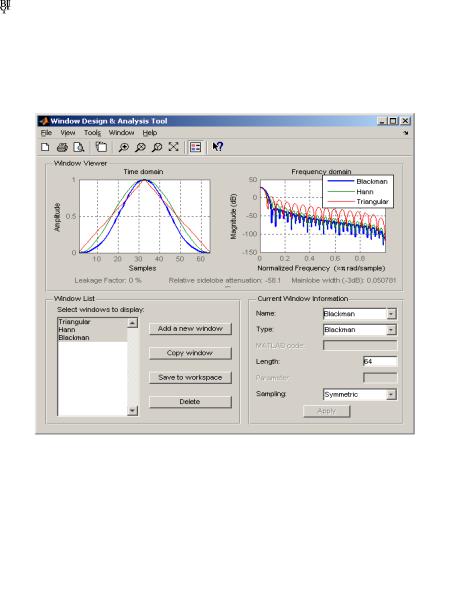Select Triangular in the window list
This screenshot has height=602, width=449.
(92, 322)
